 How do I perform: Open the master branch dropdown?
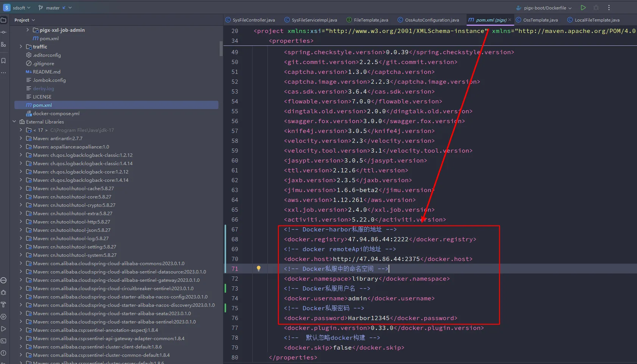[55, 8]
